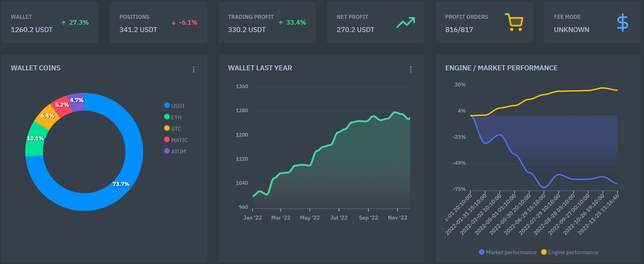Click the -23% performance axis label

coord(459,137)
